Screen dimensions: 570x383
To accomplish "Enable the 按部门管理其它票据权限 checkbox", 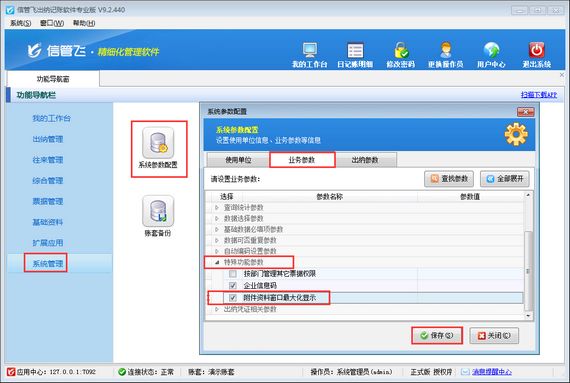I will coord(233,274).
